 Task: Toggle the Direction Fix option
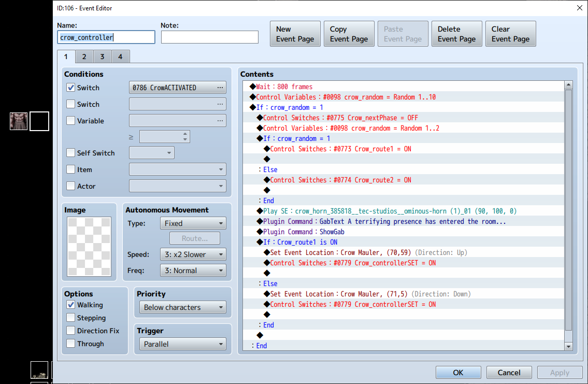(71, 331)
